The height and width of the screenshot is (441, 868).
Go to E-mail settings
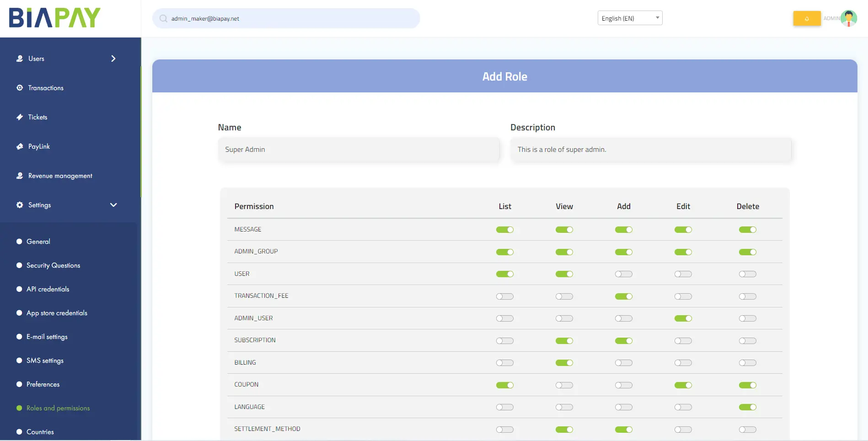point(47,337)
